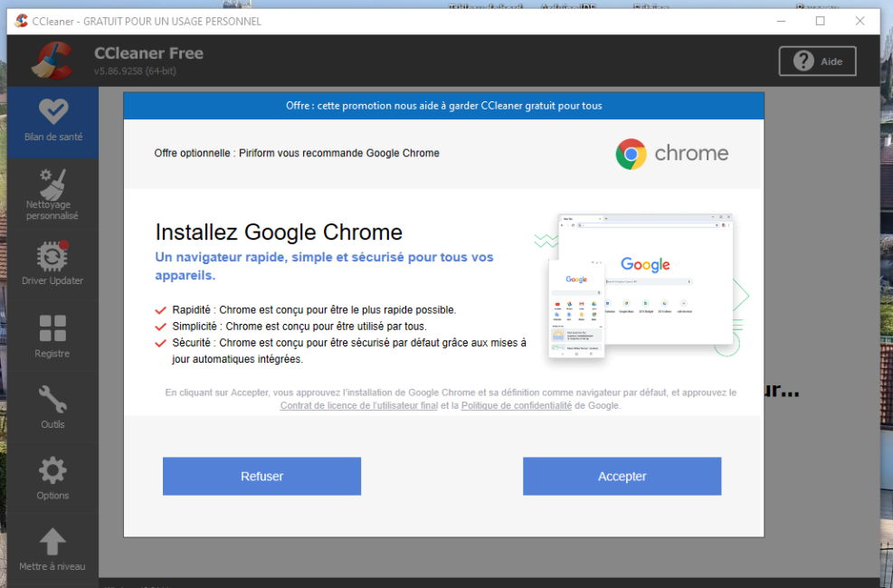The height and width of the screenshot is (588, 893).
Task: Maximize the CCleaner window
Action: coord(820,21)
